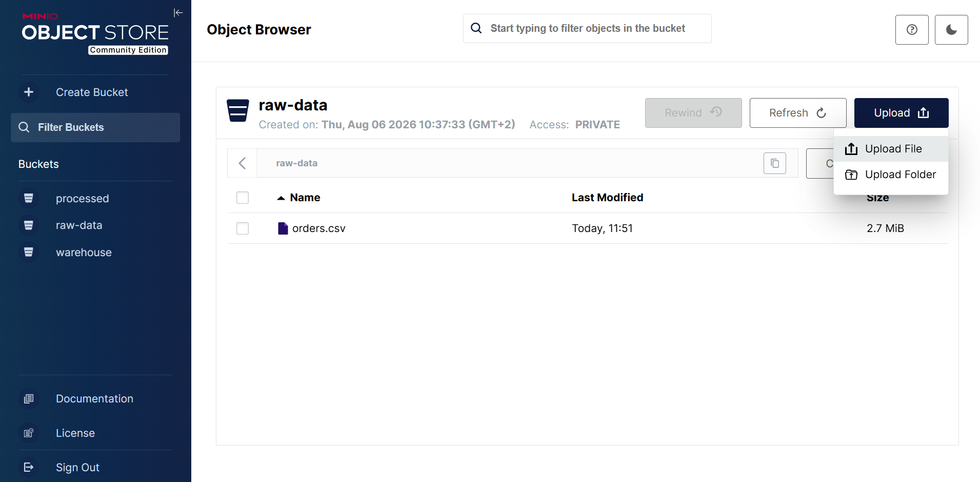
Task: Open the Create Bucket link
Action: pyautogui.click(x=92, y=92)
